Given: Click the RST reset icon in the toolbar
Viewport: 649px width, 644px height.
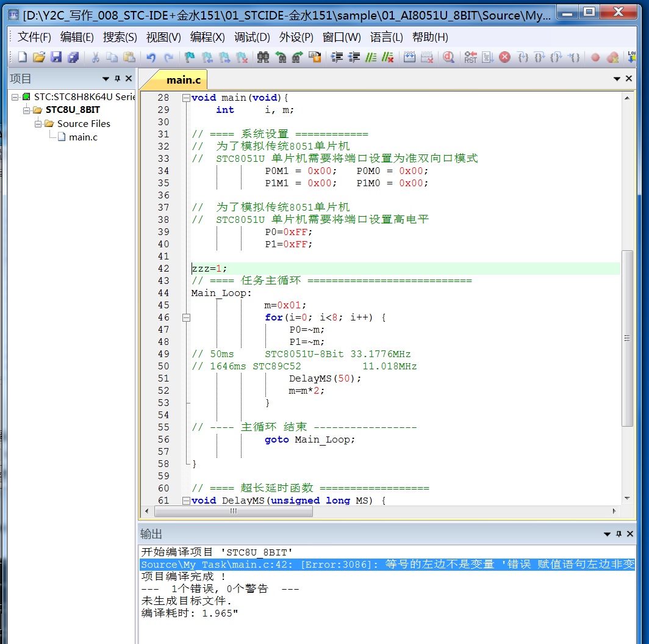Looking at the screenshot, I should pyautogui.click(x=469, y=58).
